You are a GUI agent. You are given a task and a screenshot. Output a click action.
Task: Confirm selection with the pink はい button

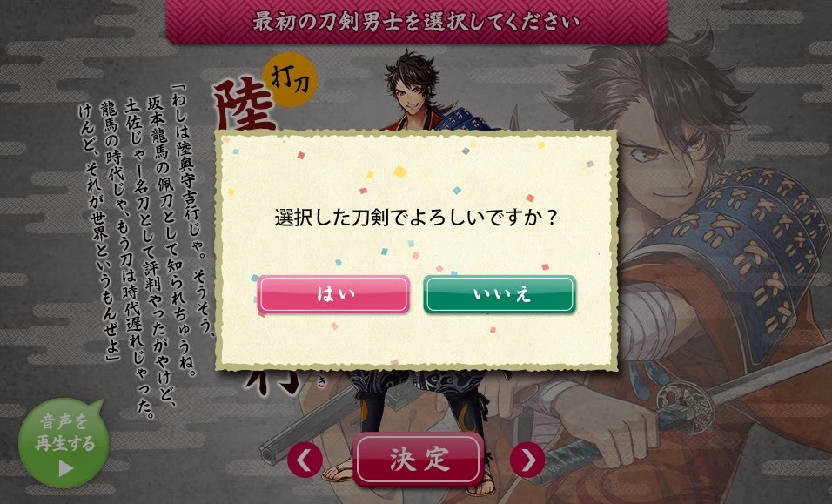pyautogui.click(x=333, y=294)
